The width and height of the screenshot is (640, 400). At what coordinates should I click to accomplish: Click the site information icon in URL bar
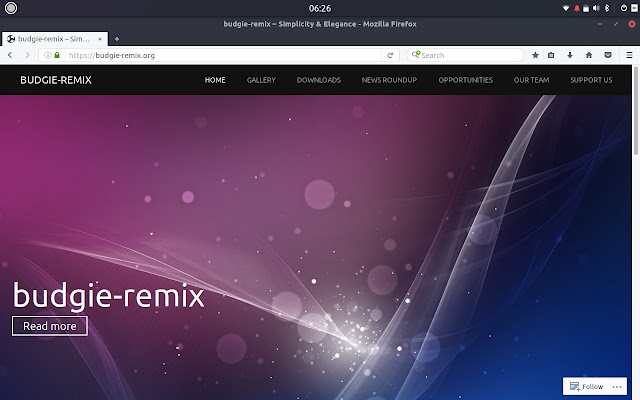point(48,55)
